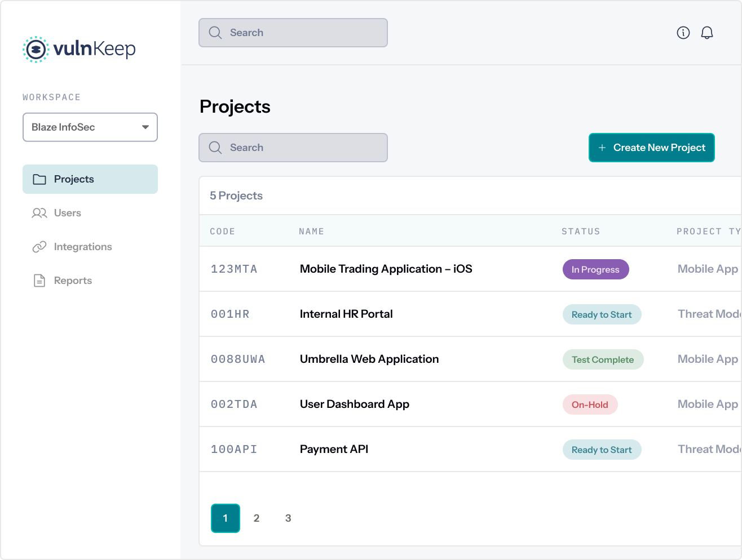Click the On-Hold status badge
The image size is (742, 560).
coord(590,405)
